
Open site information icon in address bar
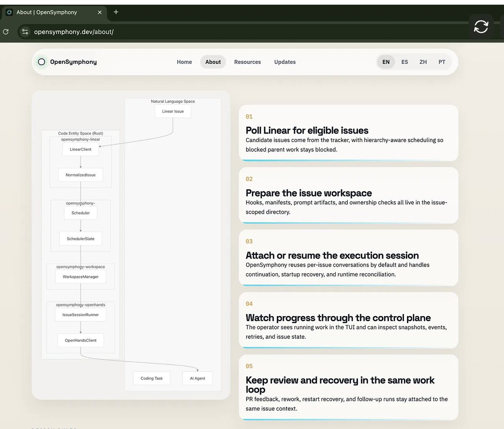25,31
